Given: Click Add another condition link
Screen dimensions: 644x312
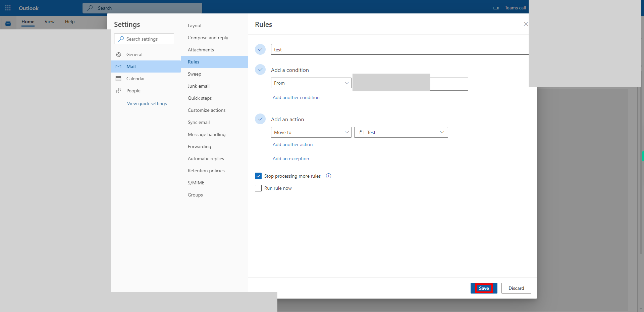Looking at the screenshot, I should [296, 97].
